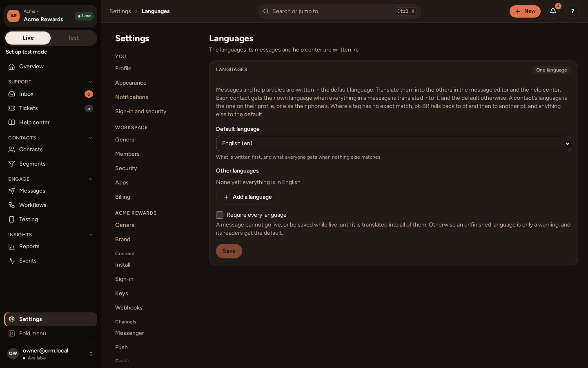Open the Contacts people icon
This screenshot has height=368, width=588.
pos(12,150)
